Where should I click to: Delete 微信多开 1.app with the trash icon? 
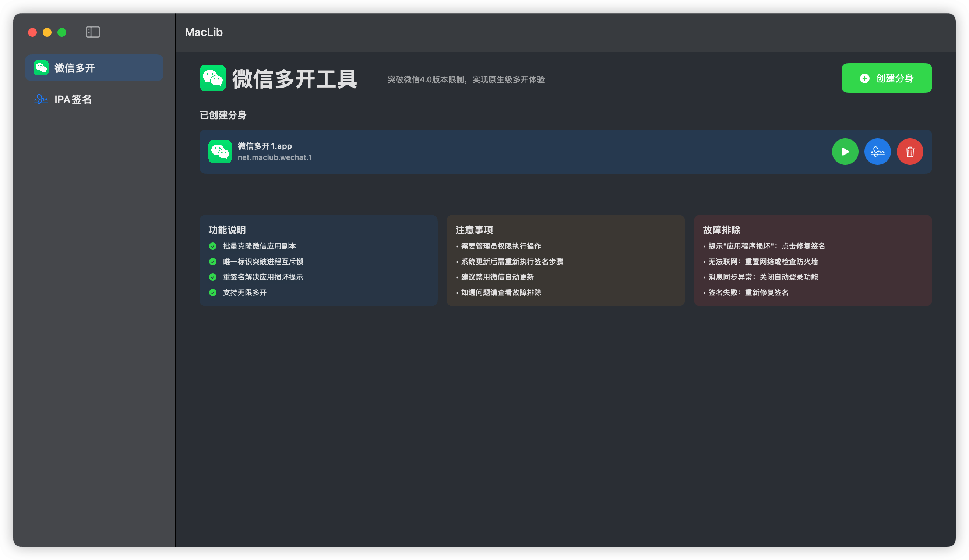pyautogui.click(x=909, y=152)
